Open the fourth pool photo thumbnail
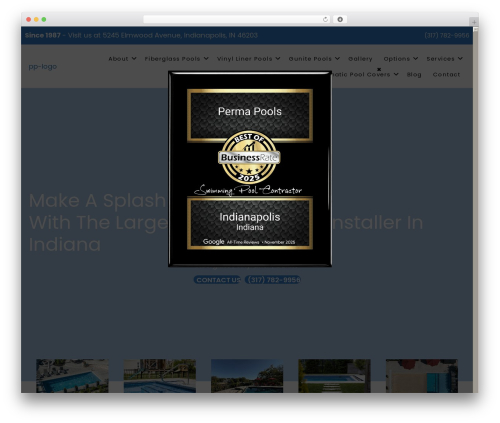 coord(334,376)
